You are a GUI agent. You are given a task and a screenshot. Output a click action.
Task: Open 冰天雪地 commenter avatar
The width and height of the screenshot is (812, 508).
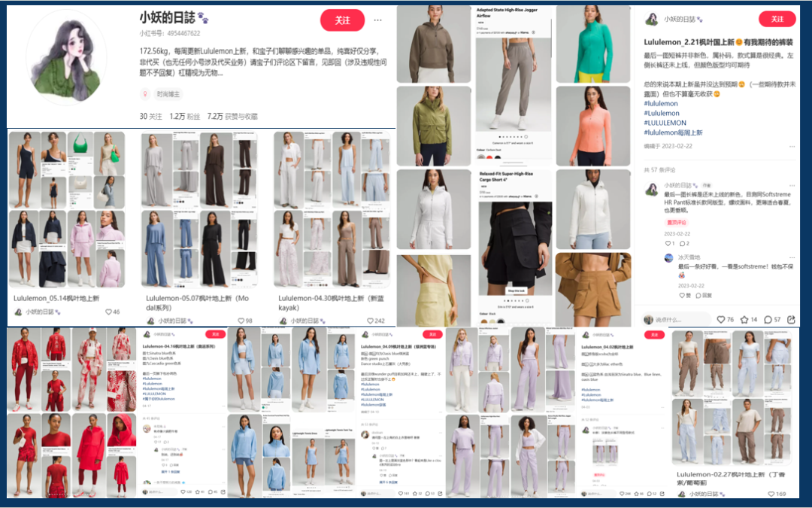point(669,257)
